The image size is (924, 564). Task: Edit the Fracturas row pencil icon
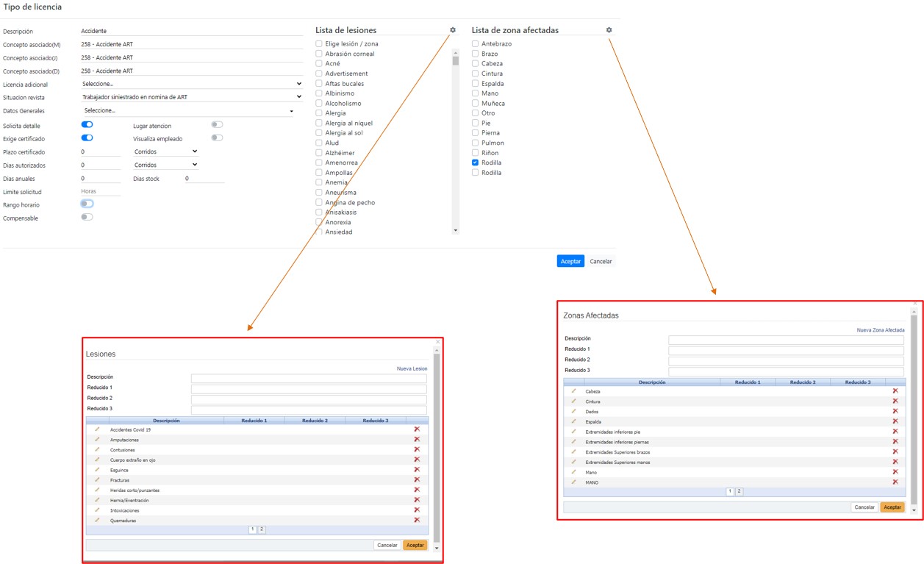97,479
